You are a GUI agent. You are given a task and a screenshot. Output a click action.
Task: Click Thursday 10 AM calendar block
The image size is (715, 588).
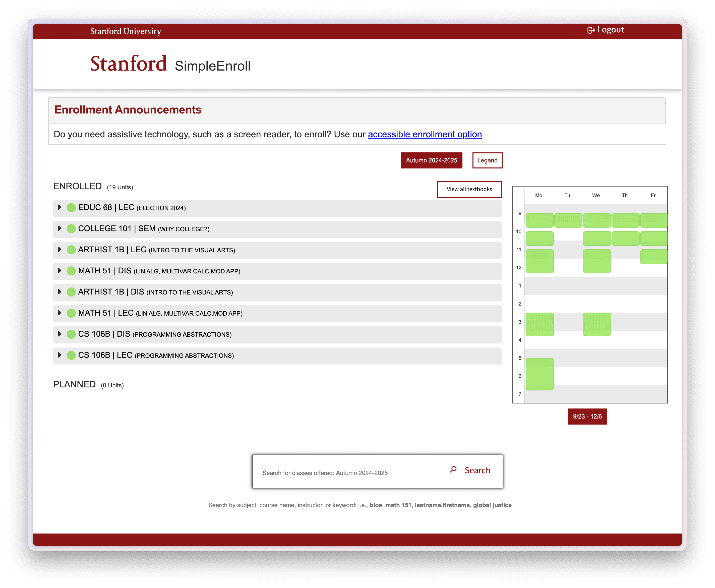pos(625,239)
